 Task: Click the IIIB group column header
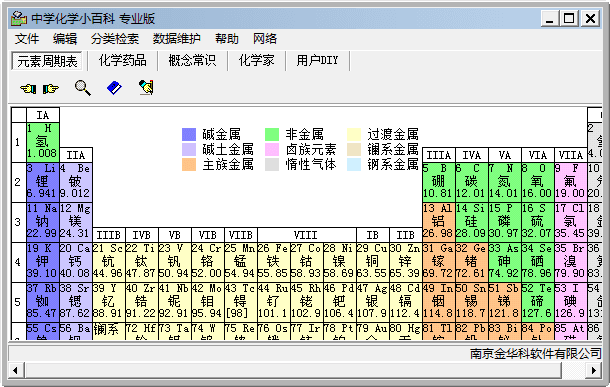109,235
